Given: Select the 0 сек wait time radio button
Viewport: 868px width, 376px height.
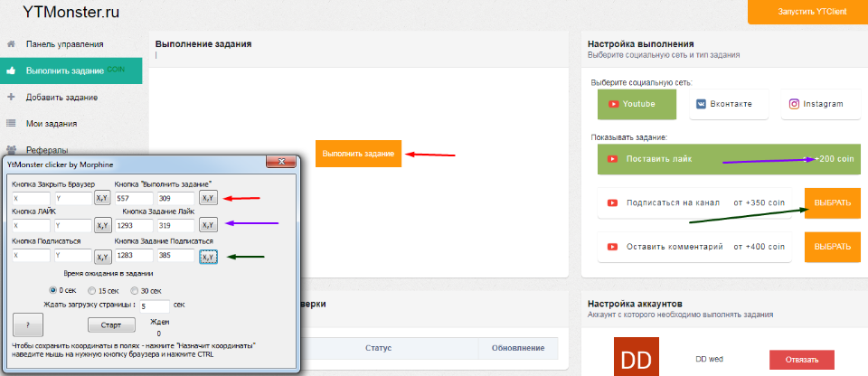Looking at the screenshot, I should click(x=53, y=290).
